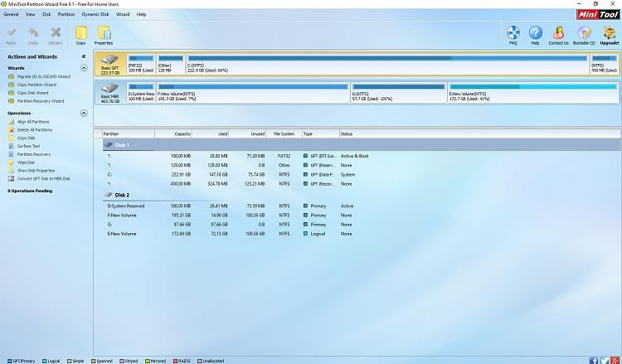Click the Discard X icon
This screenshot has height=364, width=622.
point(56,33)
